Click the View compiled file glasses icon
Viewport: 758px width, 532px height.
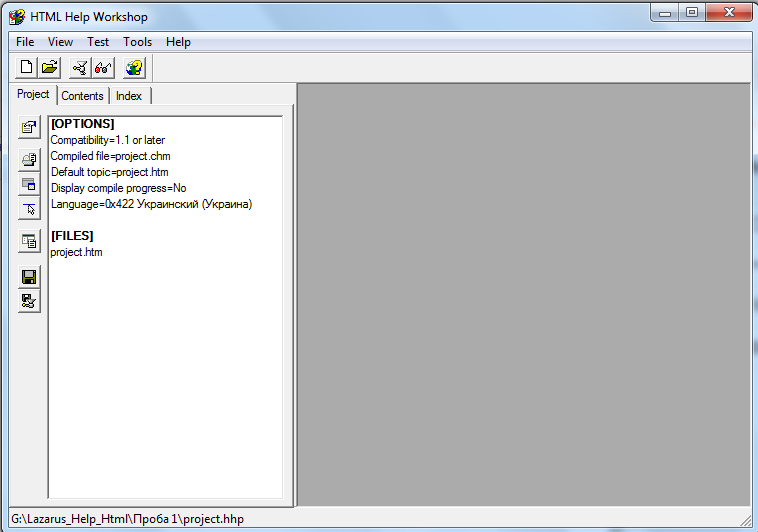(x=103, y=67)
